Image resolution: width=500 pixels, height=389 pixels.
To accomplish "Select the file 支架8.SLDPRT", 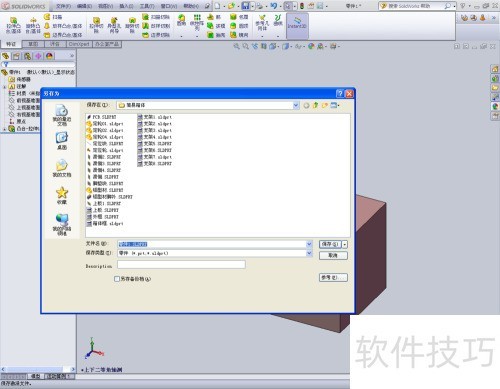I will (x=155, y=164).
